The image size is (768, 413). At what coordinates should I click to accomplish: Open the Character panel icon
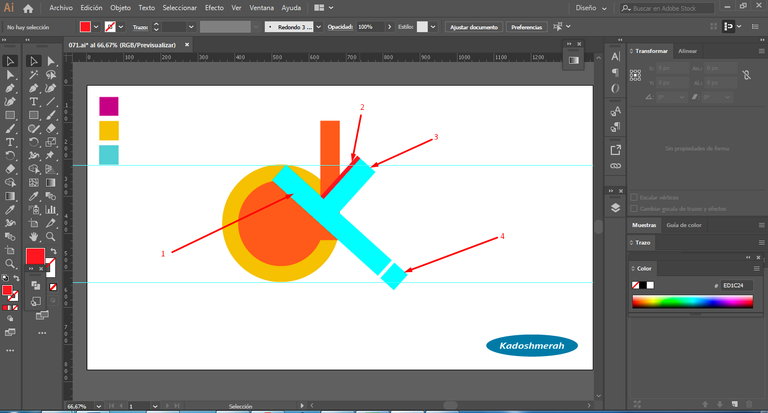click(615, 57)
